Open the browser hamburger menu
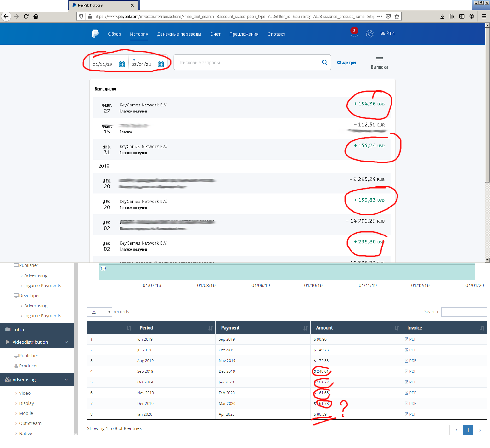490x448 pixels. coord(484,16)
